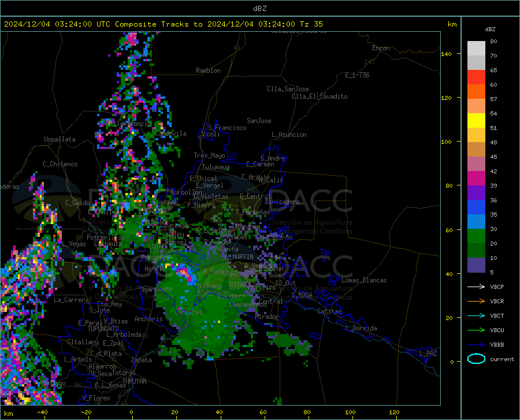Select the slate swatch between 5 and 10 dBZ
This screenshot has height=420, width=520.
pos(476,265)
